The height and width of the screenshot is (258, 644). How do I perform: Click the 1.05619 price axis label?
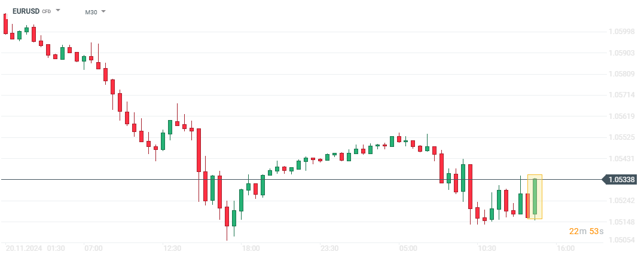[621, 116]
